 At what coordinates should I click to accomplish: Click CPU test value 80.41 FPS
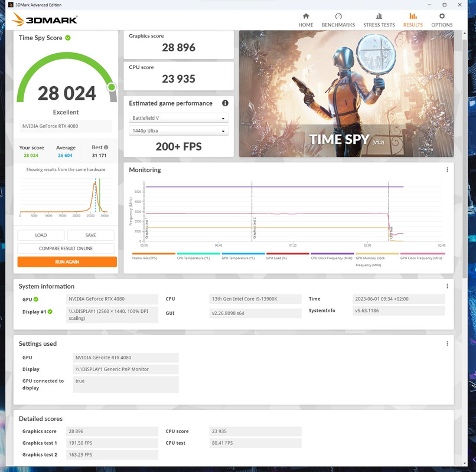[255, 443]
